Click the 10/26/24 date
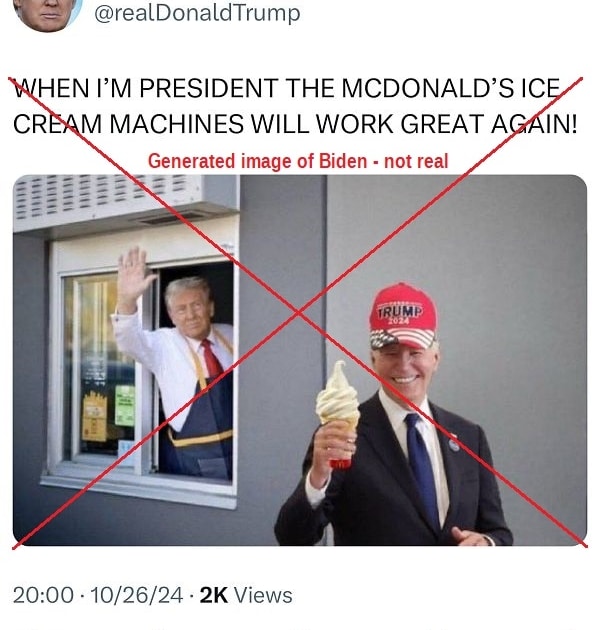This screenshot has width=600, height=630. (137, 595)
